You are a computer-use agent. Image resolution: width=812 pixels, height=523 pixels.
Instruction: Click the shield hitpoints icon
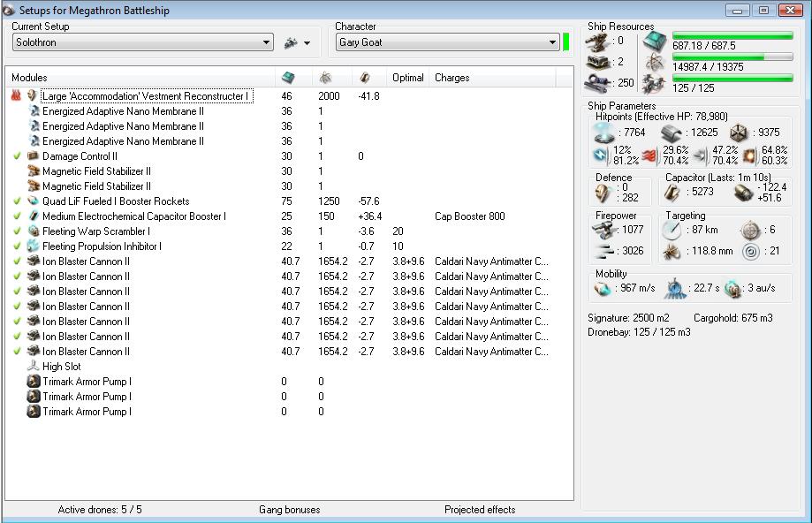pos(603,133)
